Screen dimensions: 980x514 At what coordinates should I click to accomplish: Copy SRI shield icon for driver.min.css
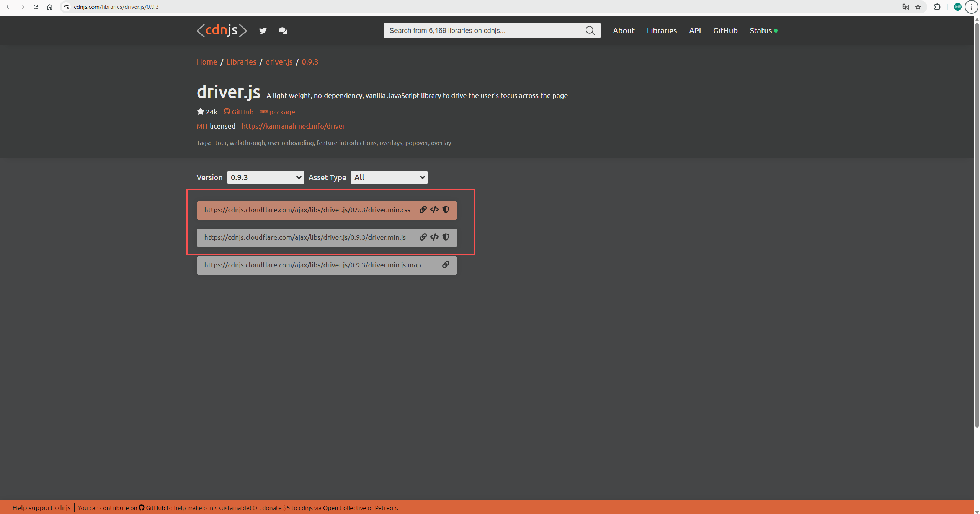point(446,210)
